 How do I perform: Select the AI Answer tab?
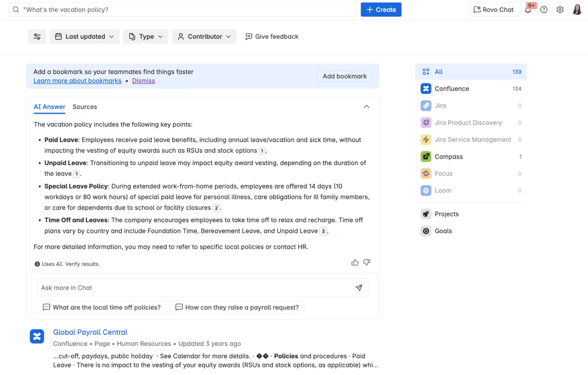[49, 107]
